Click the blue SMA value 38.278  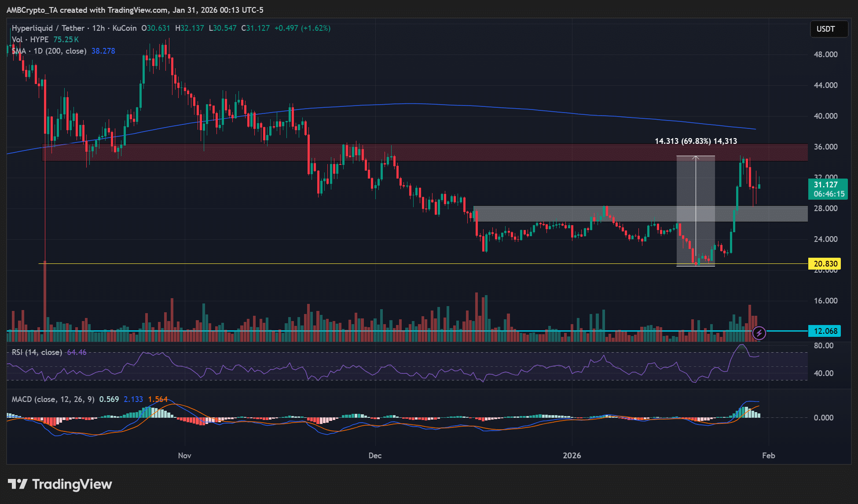(103, 51)
